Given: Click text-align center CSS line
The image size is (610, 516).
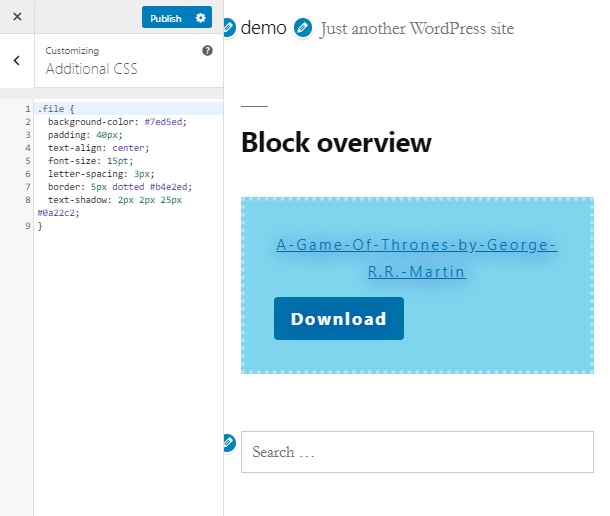Looking at the screenshot, I should pyautogui.click(x=98, y=148).
